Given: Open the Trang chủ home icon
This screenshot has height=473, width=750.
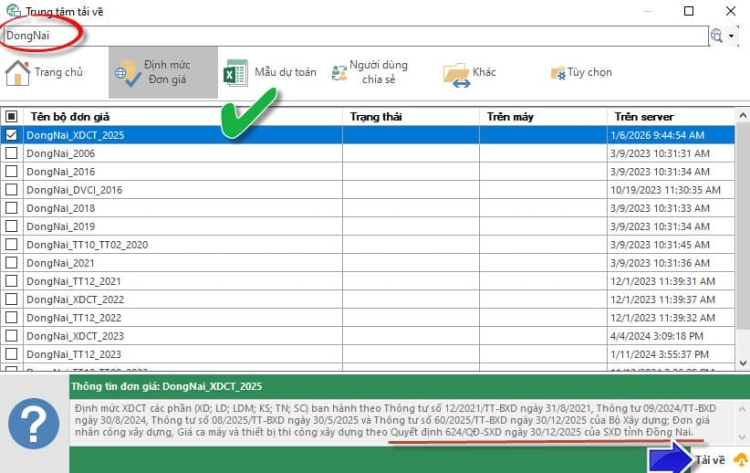Looking at the screenshot, I should (x=18, y=73).
